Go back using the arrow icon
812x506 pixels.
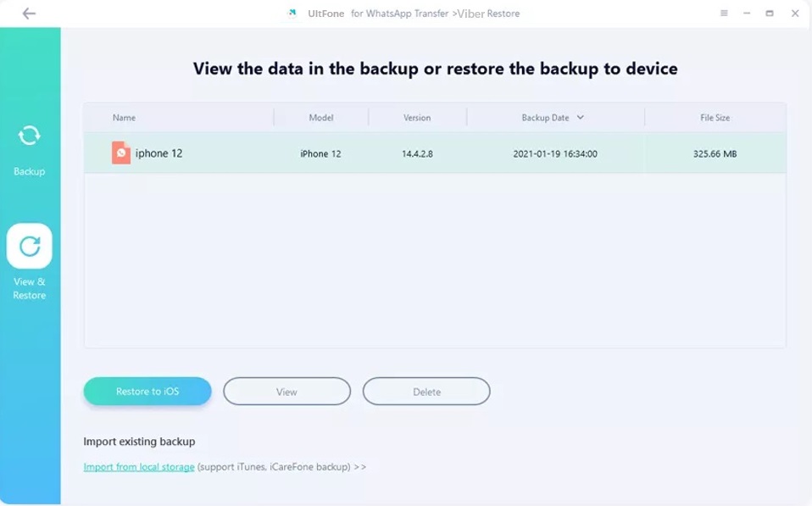29,14
